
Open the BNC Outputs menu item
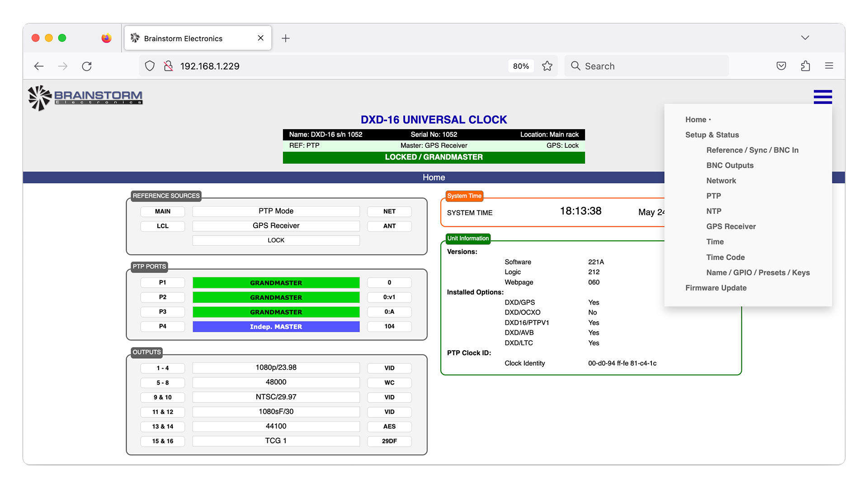click(730, 165)
